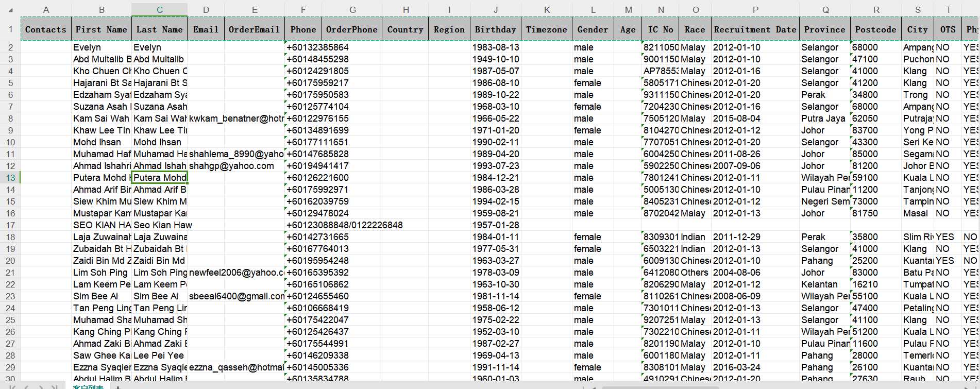Click birthday cell 1949-10-10
This screenshot has width=980, height=389.
coord(496,59)
